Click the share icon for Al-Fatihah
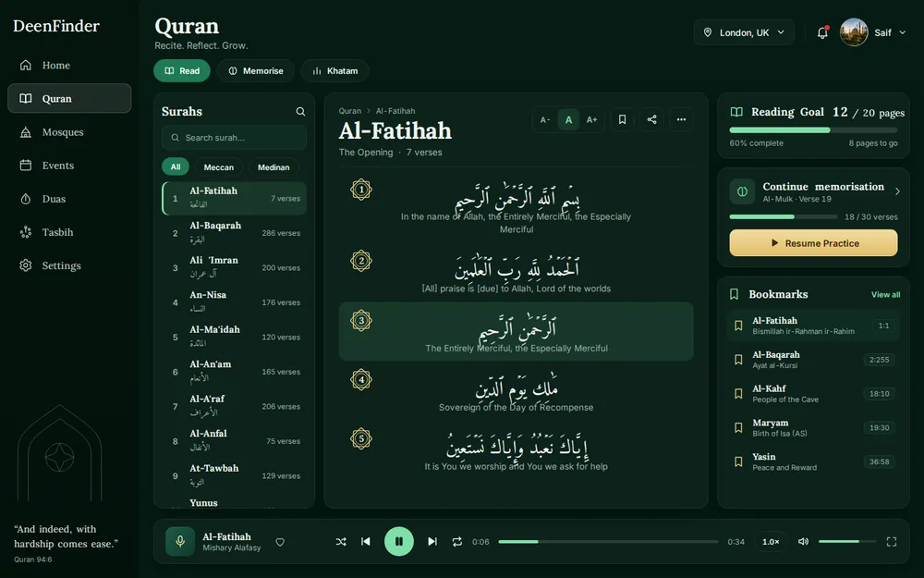Viewport: 924px width, 578px height. 651,119
